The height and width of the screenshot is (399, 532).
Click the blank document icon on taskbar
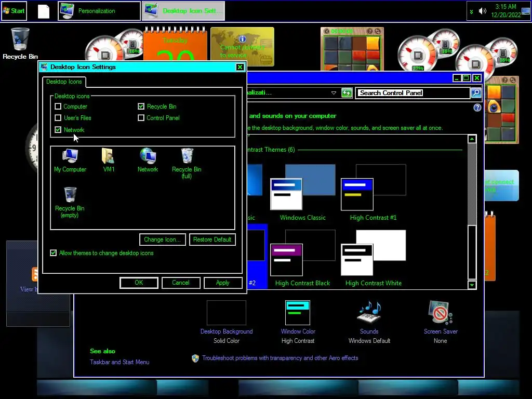[x=44, y=11]
